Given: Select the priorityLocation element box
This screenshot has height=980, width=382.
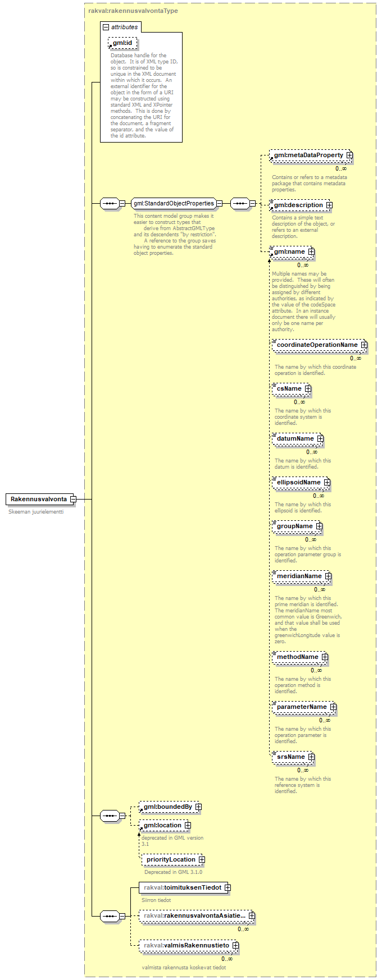Looking at the screenshot, I should pos(171,859).
